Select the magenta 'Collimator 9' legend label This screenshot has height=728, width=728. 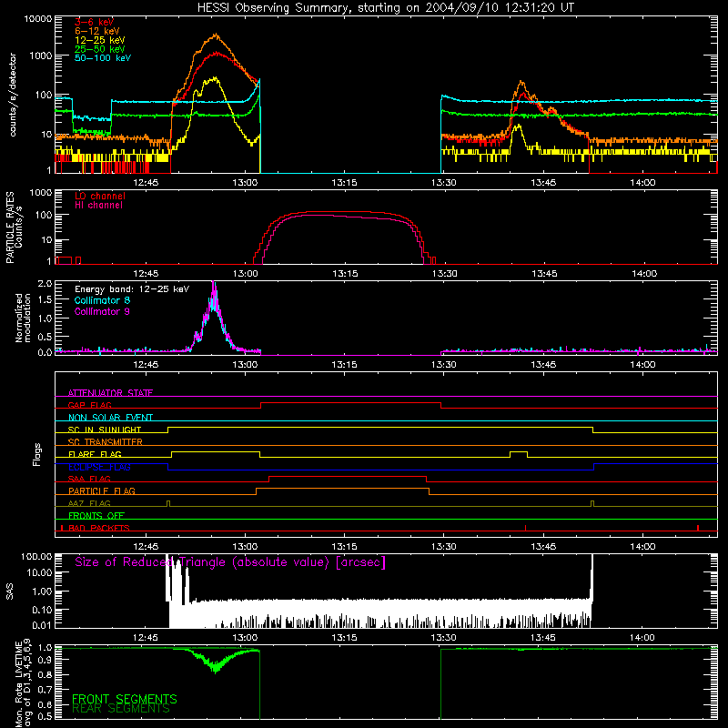(102, 311)
